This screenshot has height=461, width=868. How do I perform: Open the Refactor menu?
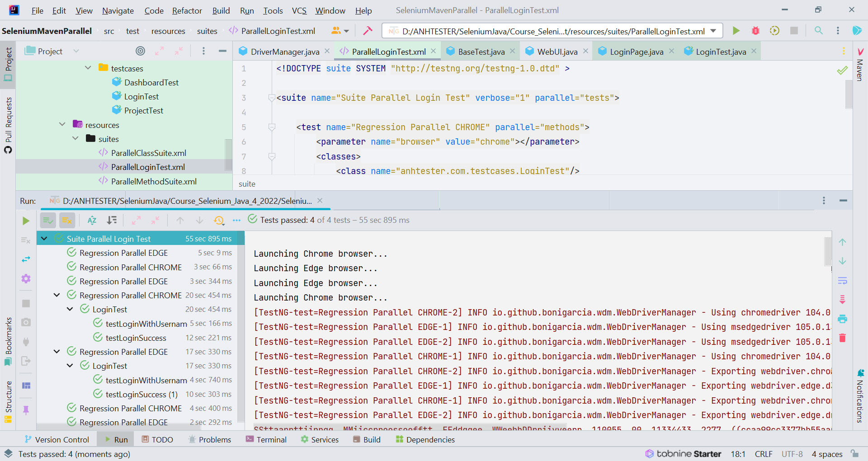pos(187,10)
